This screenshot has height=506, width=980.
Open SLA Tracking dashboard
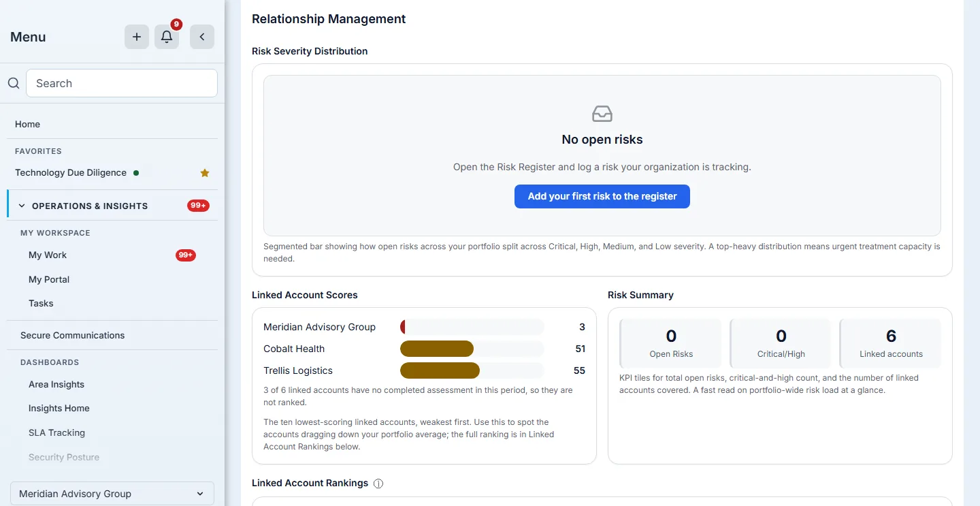tap(56, 432)
